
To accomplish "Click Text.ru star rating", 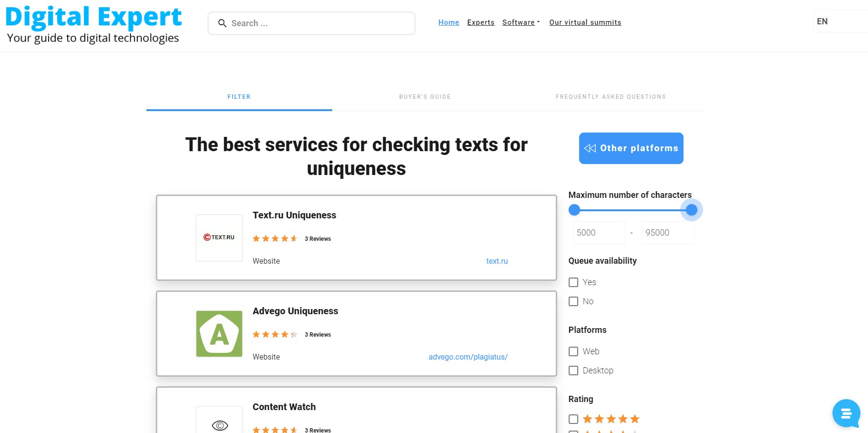I will click(x=275, y=238).
